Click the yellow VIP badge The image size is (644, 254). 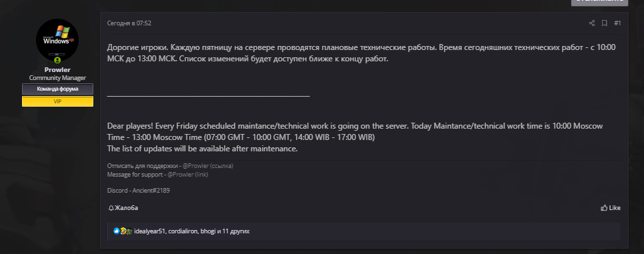coord(57,101)
